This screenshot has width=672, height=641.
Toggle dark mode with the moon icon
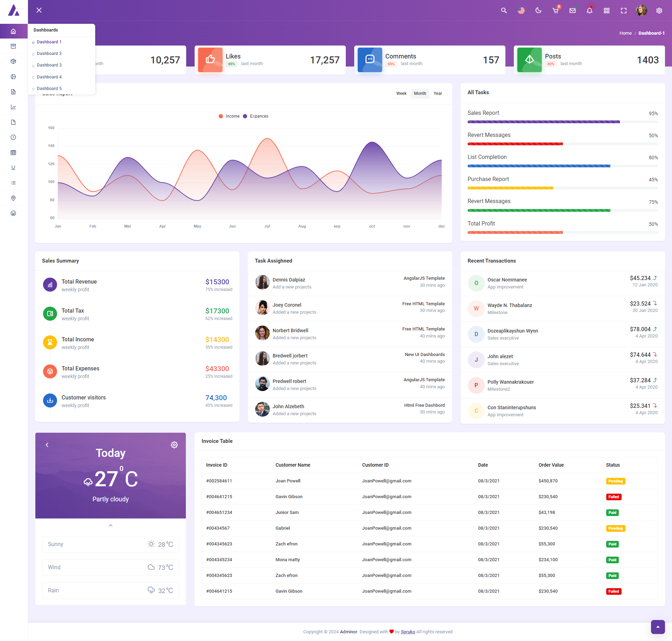point(538,11)
